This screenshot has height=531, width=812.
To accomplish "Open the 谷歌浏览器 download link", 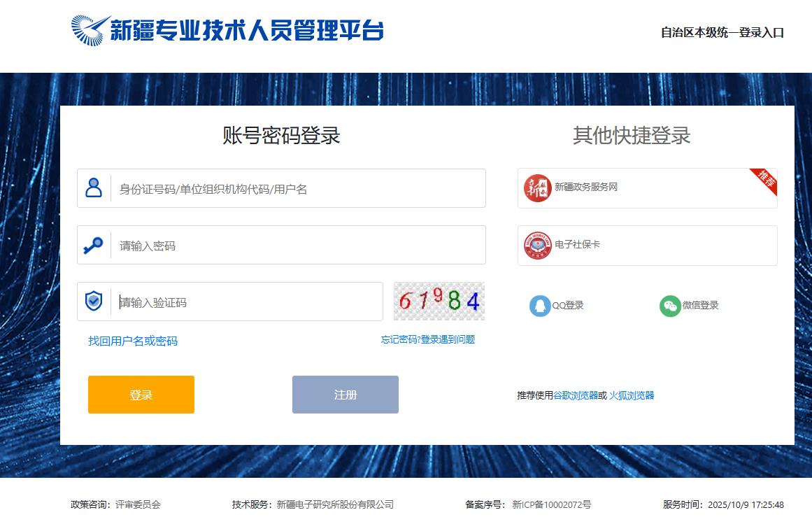I will coord(576,395).
